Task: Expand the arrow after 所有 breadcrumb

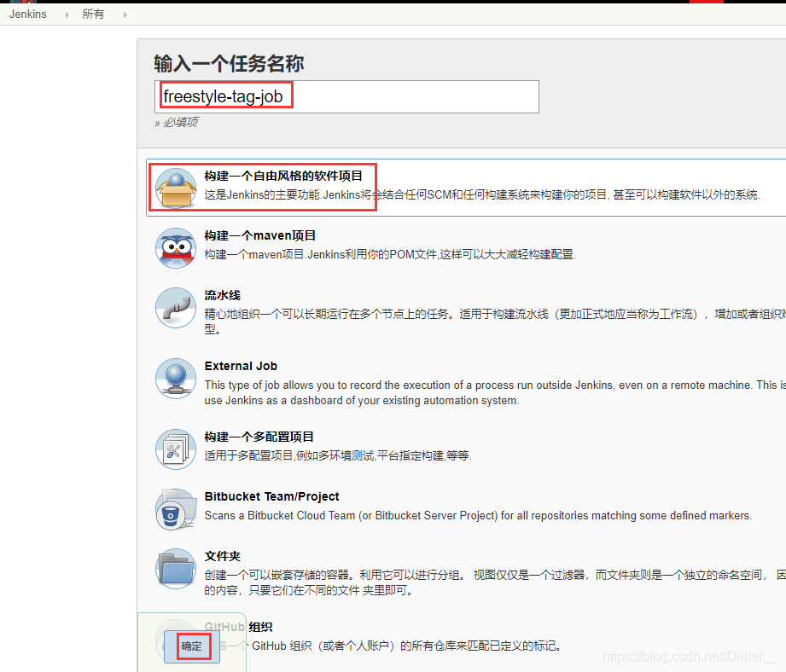Action: (125, 14)
